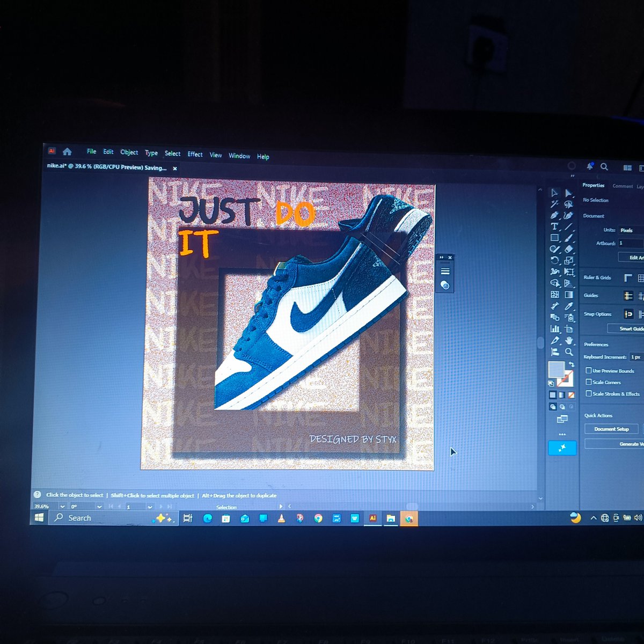
Task: Click the Change Screen Mode icon
Action: coord(562,419)
